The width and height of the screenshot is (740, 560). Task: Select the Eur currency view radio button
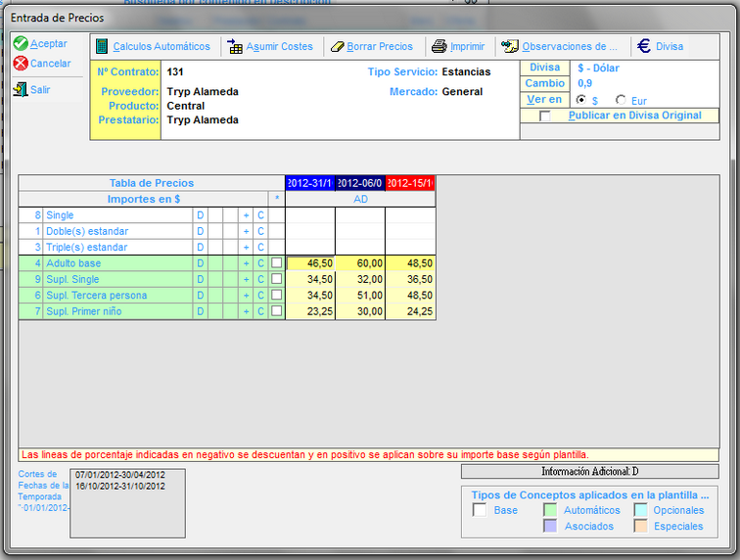(x=621, y=100)
